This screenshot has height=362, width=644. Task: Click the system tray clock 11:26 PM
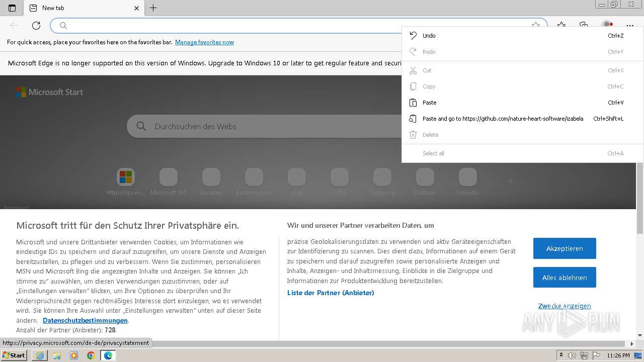618,355
